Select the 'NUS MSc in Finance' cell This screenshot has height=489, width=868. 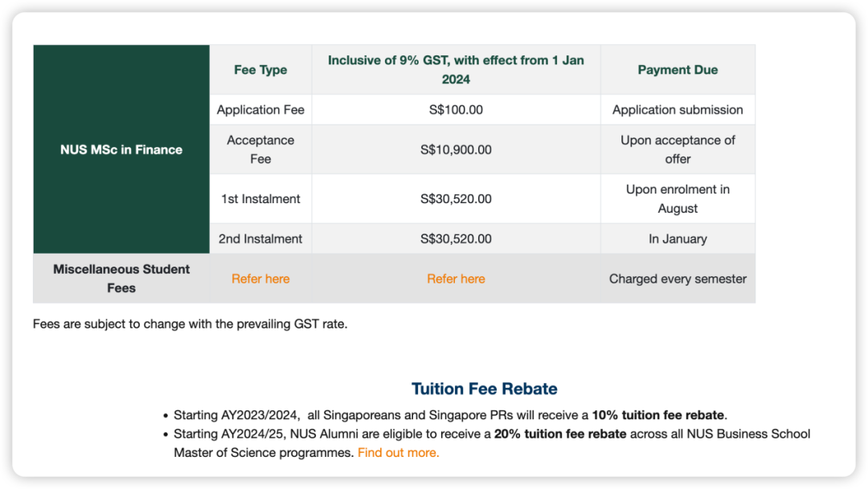click(121, 149)
